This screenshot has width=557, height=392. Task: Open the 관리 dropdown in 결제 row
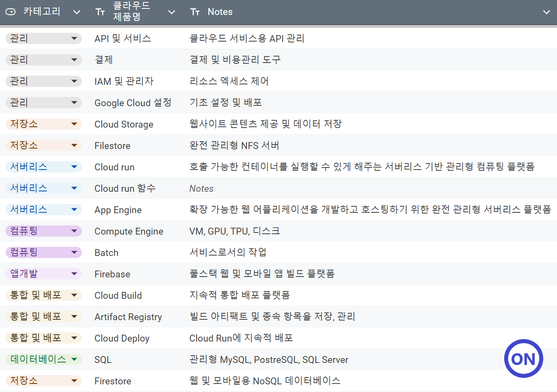click(x=44, y=60)
